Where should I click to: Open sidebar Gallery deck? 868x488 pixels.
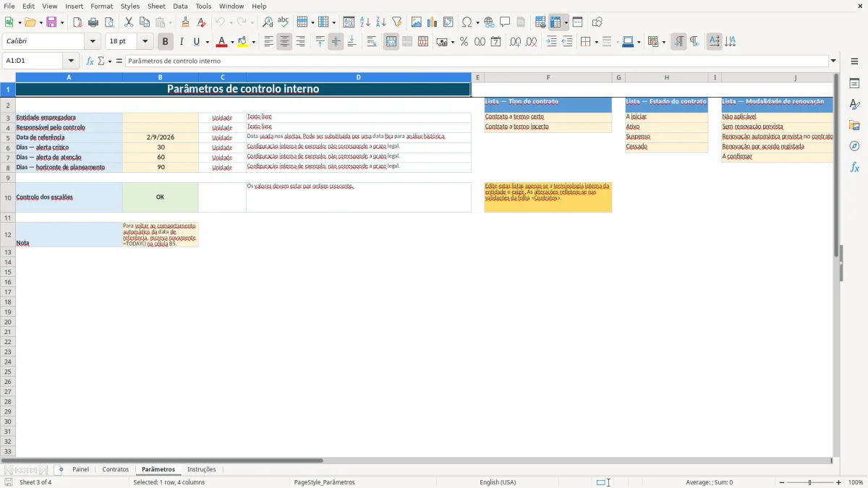point(854,125)
